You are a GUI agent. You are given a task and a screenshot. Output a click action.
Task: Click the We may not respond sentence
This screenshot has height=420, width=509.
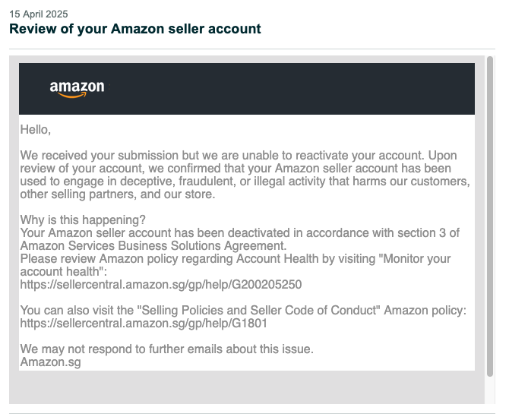167,349
